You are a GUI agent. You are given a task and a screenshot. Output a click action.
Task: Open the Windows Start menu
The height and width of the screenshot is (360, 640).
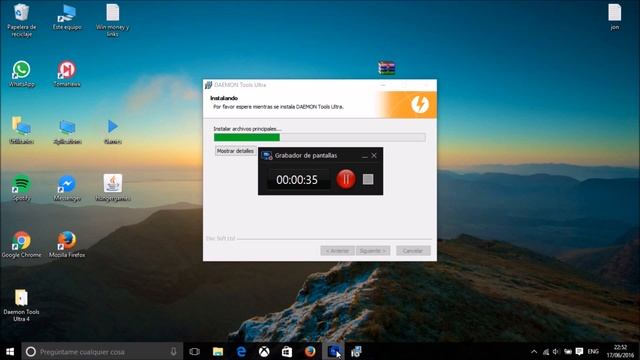(x=10, y=351)
